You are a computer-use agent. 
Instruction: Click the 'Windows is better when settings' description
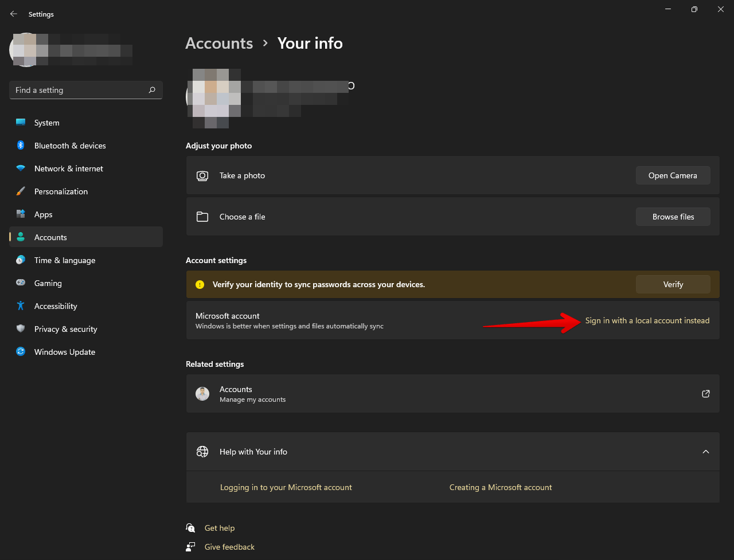pyautogui.click(x=290, y=326)
